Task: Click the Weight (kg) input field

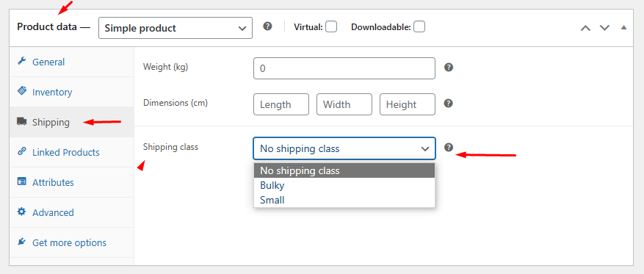Action: click(344, 68)
